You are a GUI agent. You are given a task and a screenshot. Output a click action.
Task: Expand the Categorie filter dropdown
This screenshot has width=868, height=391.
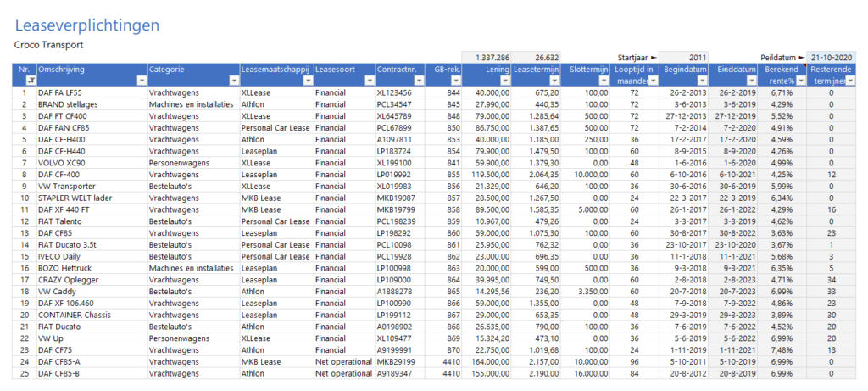[x=233, y=80]
